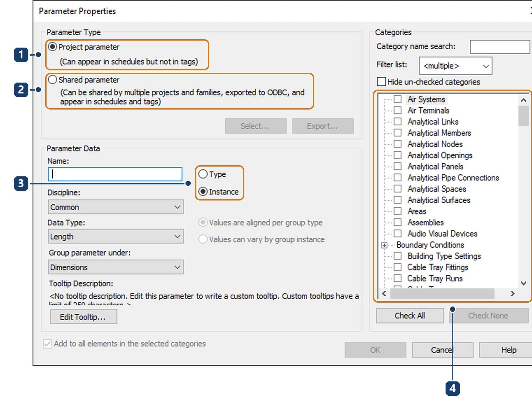Viewport: 532px width, 408px height.
Task: Select the Project parameter radio button
Action: (x=52, y=47)
